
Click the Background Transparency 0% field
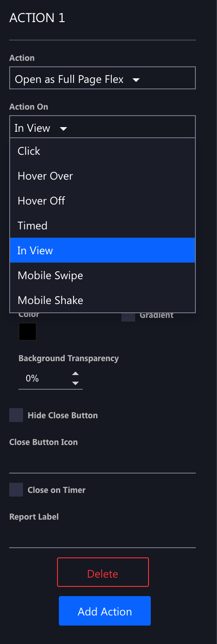point(44,379)
